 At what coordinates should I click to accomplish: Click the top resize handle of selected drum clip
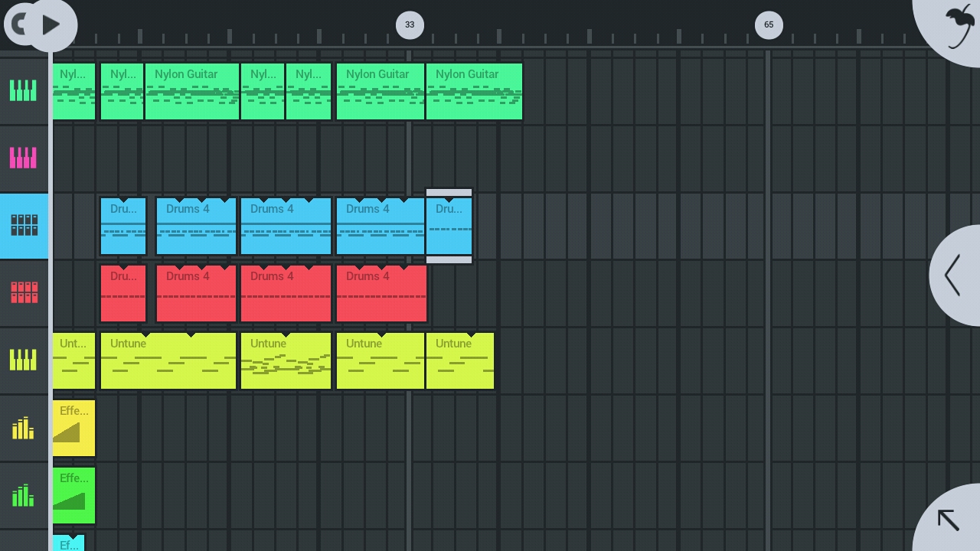coord(449,192)
